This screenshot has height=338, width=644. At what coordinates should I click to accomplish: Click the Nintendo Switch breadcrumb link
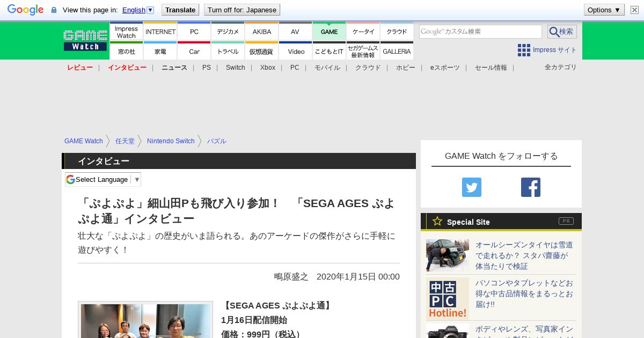171,141
